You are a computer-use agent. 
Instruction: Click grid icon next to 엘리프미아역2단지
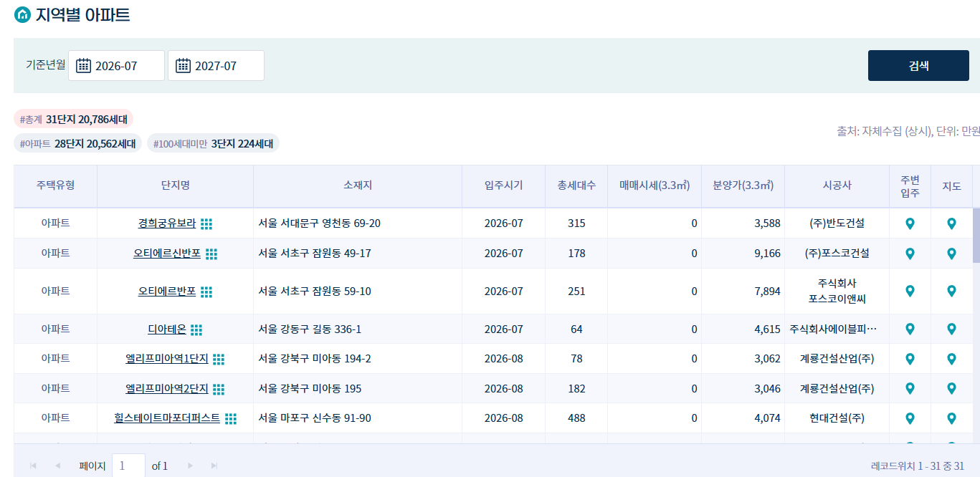[219, 390]
